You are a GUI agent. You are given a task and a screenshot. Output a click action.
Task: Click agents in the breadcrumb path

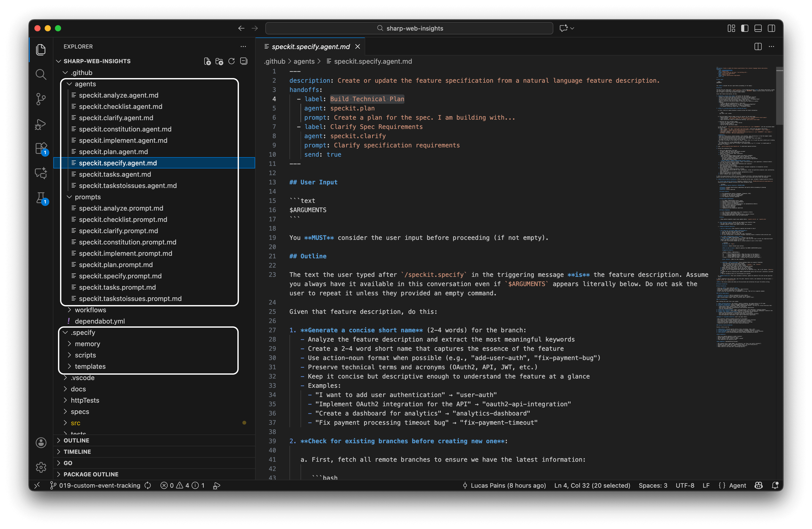tap(304, 61)
